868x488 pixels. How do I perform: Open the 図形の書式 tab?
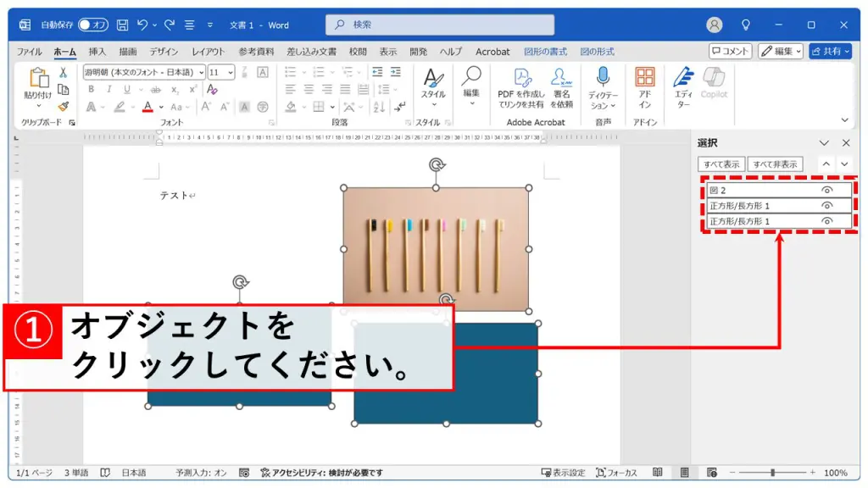click(x=545, y=52)
